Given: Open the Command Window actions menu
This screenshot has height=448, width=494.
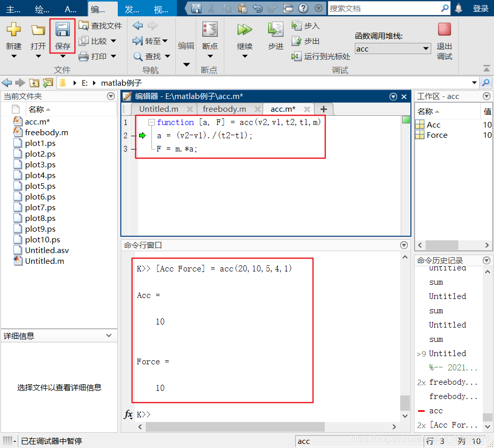Looking at the screenshot, I should 404,245.
